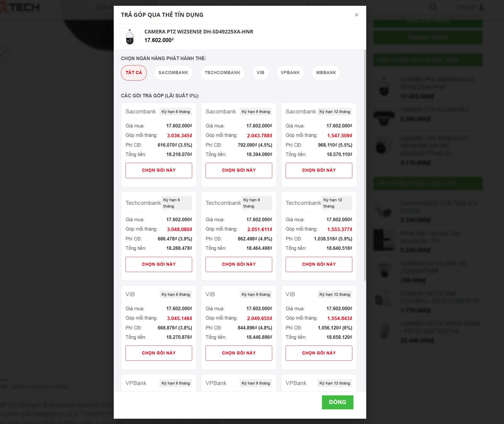The height and width of the screenshot is (424, 504).
Task: Show only VIB installment plans
Action: [260, 73]
